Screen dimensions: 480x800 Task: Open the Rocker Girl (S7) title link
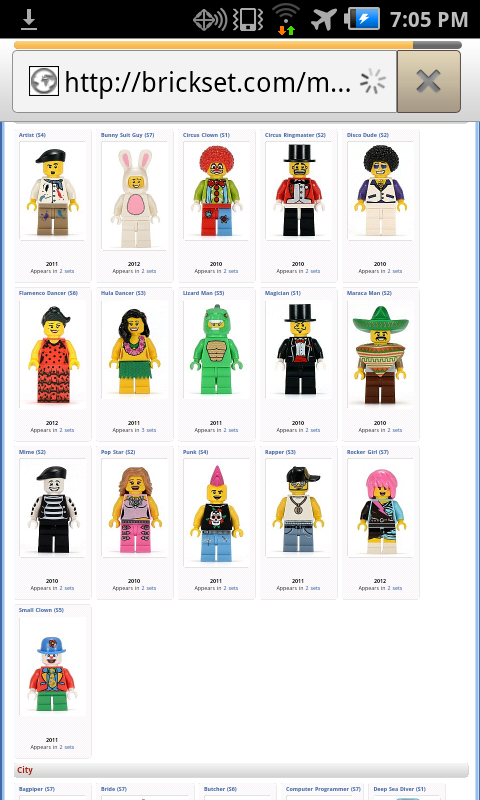click(368, 452)
